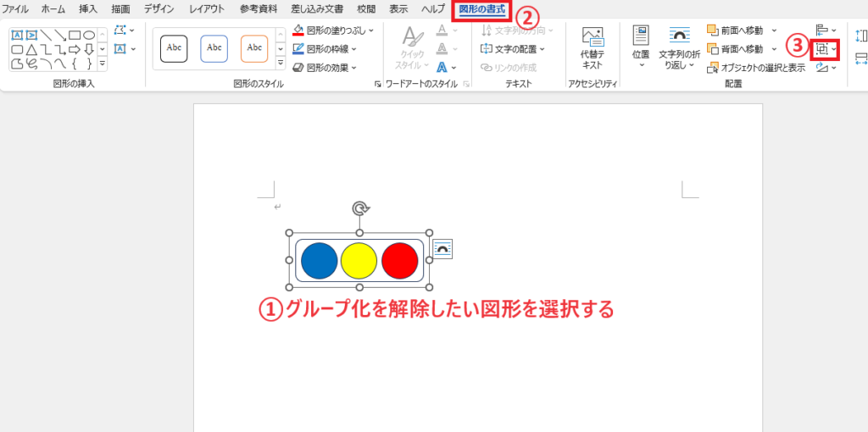This screenshot has width=868, height=432.
Task: Open dropdown arrow next to 背面へ移動
Action: click(775, 49)
